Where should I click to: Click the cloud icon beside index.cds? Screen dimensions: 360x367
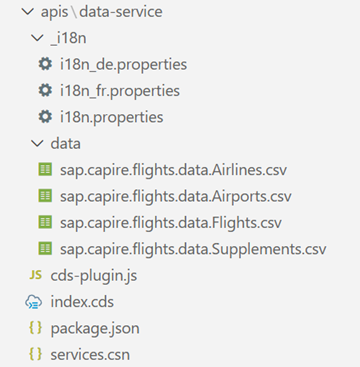34,302
